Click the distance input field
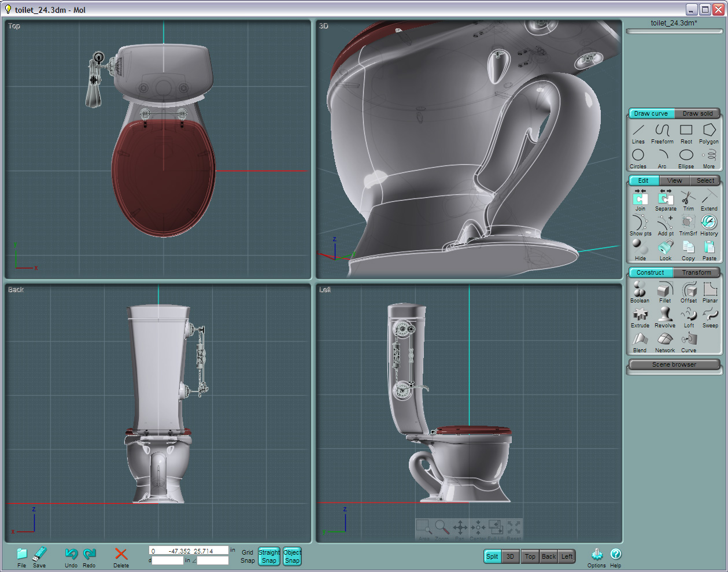The image size is (728, 572). pos(168,560)
